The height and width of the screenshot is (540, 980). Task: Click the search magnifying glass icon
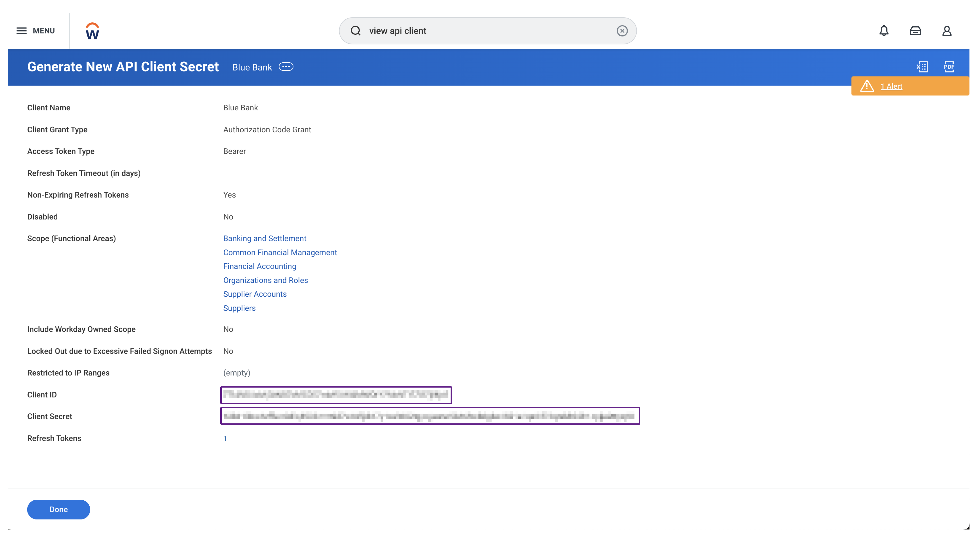[355, 31]
